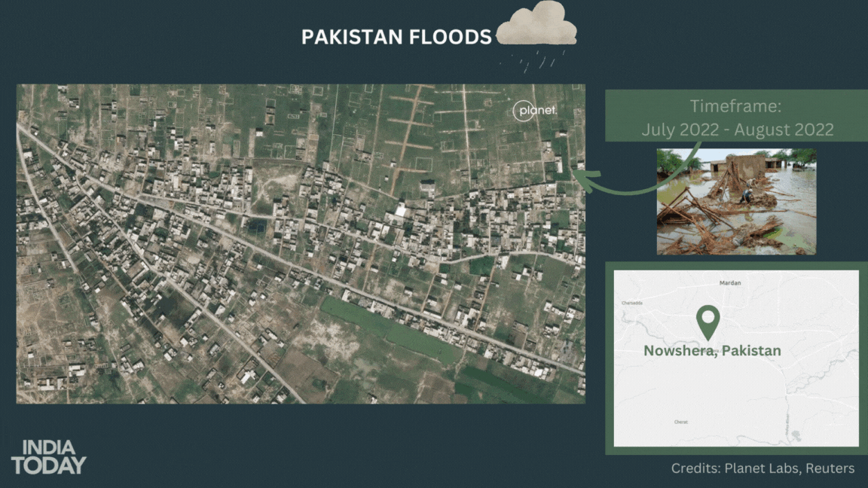This screenshot has width=868, height=488.
Task: Click the PAKISTAN FLOODS title text
Action: (x=396, y=37)
